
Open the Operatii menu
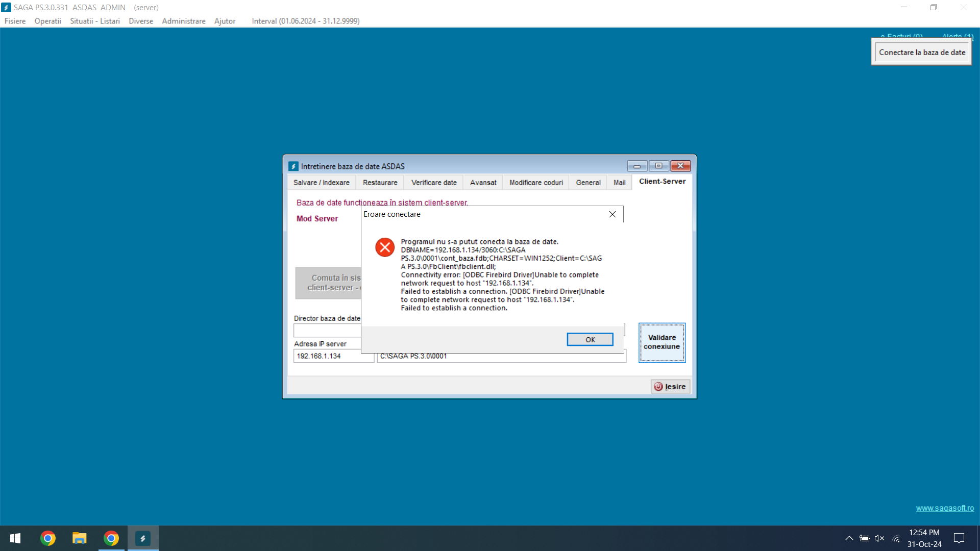47,21
